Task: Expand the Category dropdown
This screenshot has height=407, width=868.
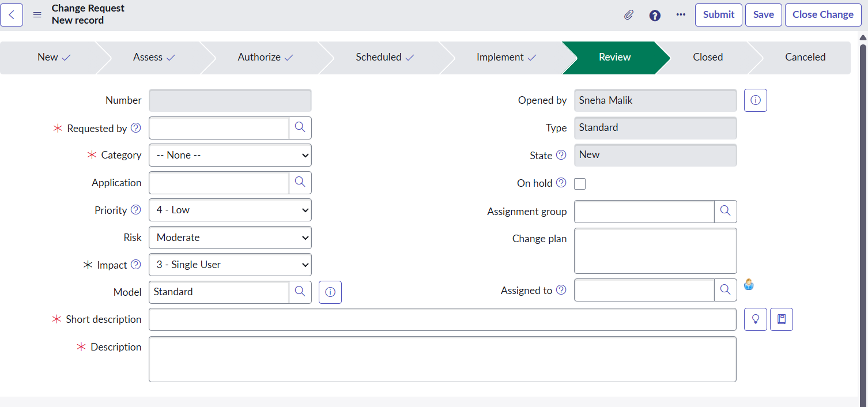Action: 230,155
